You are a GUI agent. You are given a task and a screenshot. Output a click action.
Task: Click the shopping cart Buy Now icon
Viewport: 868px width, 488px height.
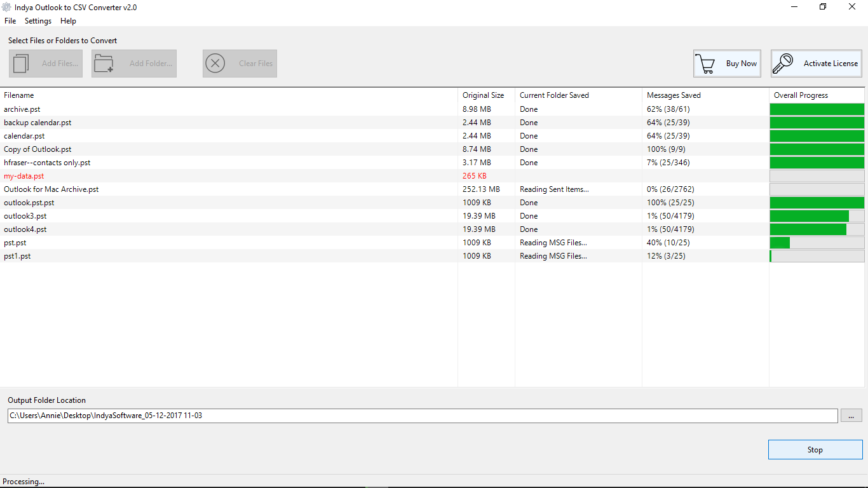[705, 64]
